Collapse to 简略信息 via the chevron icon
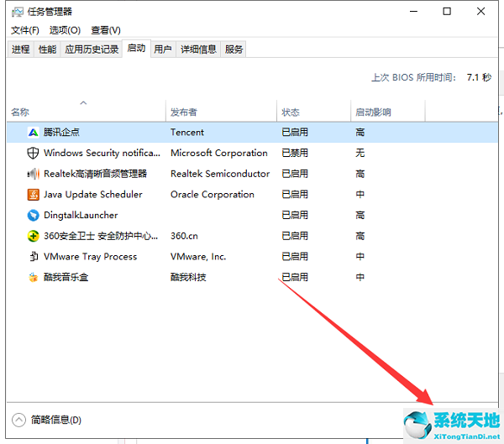504x444 pixels. pyautogui.click(x=18, y=420)
